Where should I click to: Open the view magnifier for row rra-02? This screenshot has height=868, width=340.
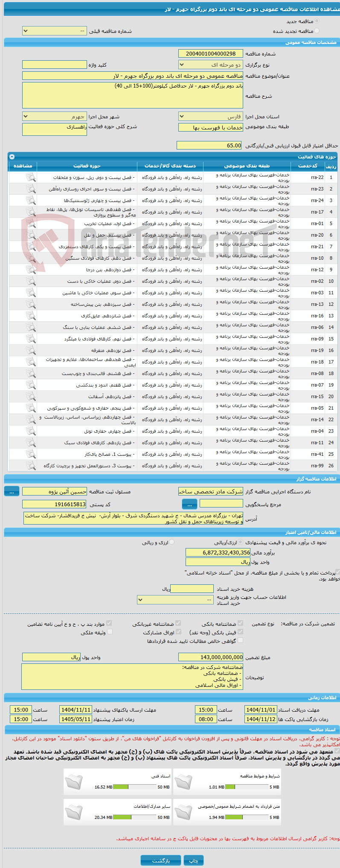(x=31, y=281)
